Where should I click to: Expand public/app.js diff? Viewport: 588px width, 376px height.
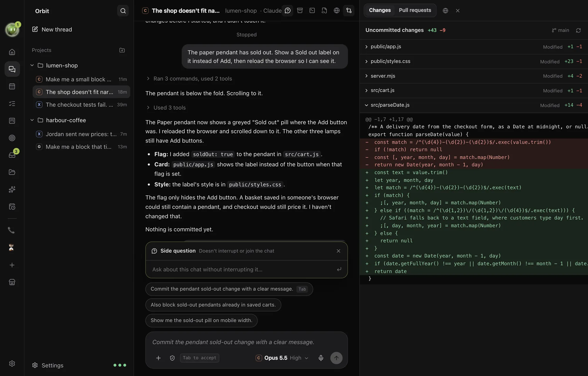[474, 47]
